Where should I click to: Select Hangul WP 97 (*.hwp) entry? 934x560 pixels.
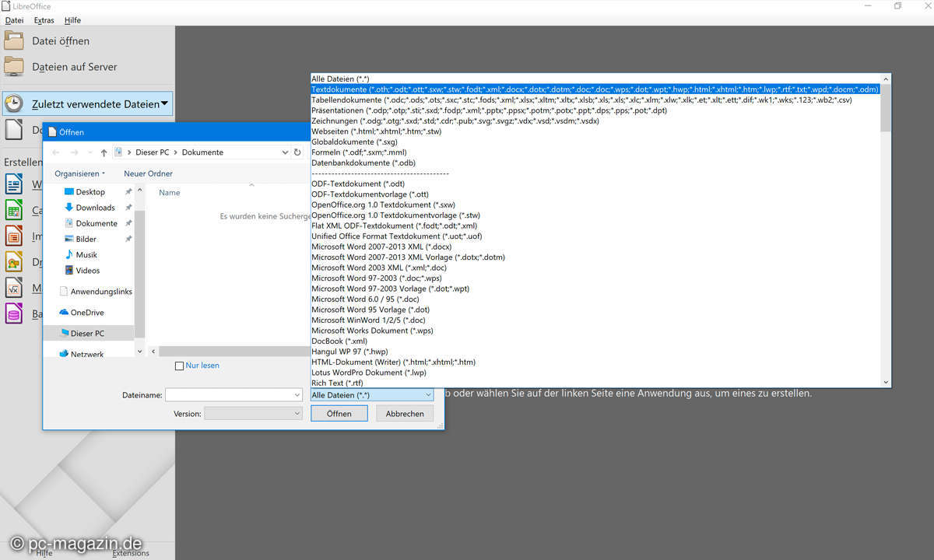(x=595, y=352)
